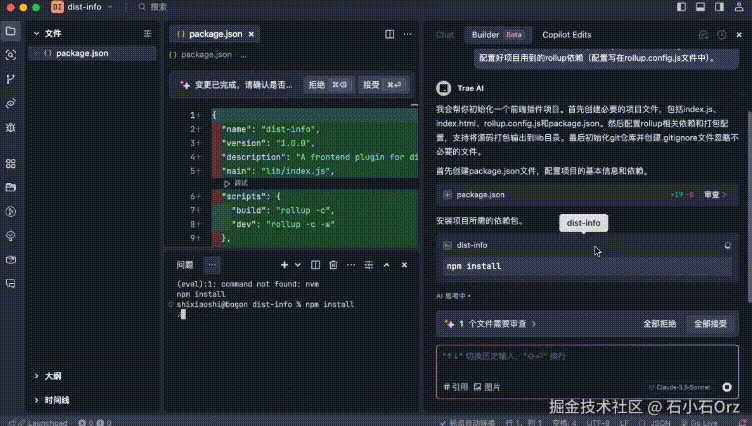Click the stop generation button in chat input
The height and width of the screenshot is (426, 752).
(727, 387)
